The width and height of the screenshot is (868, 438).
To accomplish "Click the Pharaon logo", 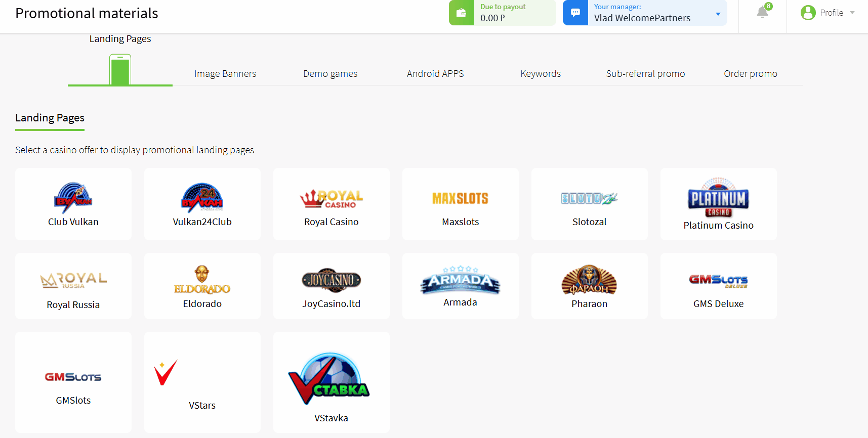I will 590,280.
